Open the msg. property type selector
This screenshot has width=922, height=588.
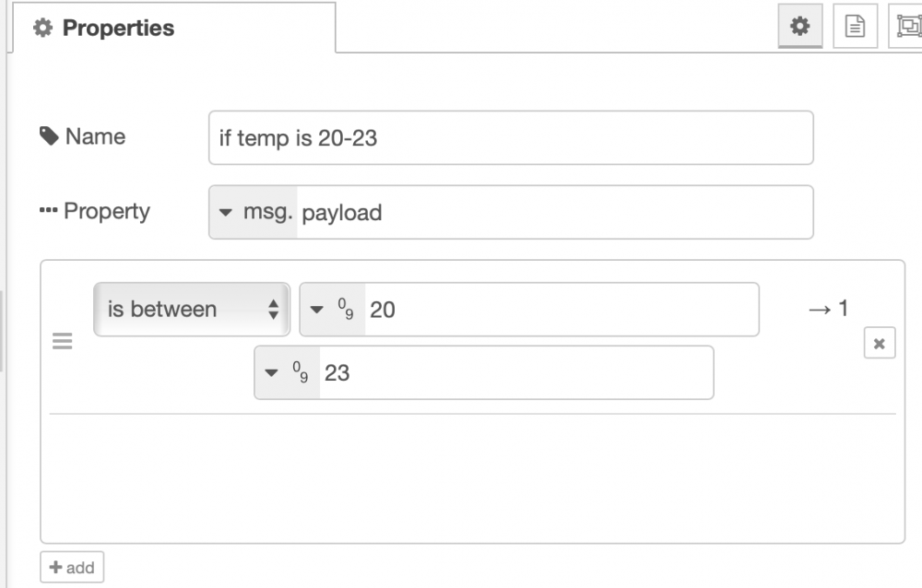[x=254, y=213]
